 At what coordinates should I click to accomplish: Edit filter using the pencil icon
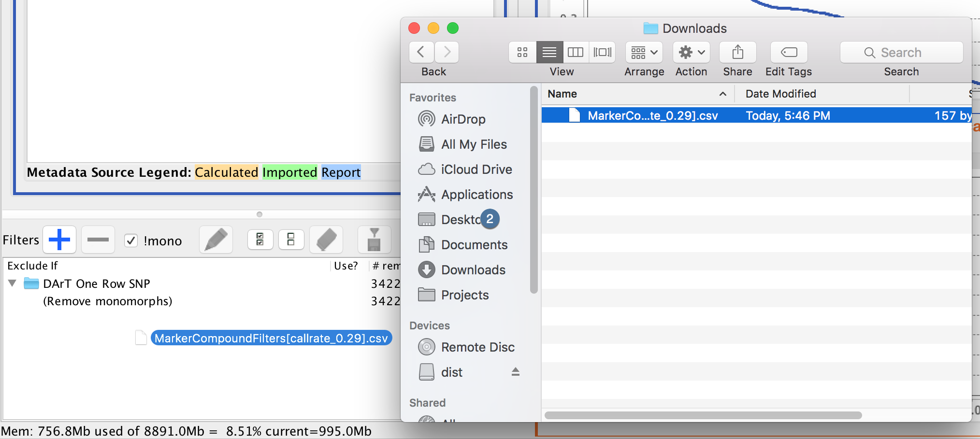coord(216,240)
